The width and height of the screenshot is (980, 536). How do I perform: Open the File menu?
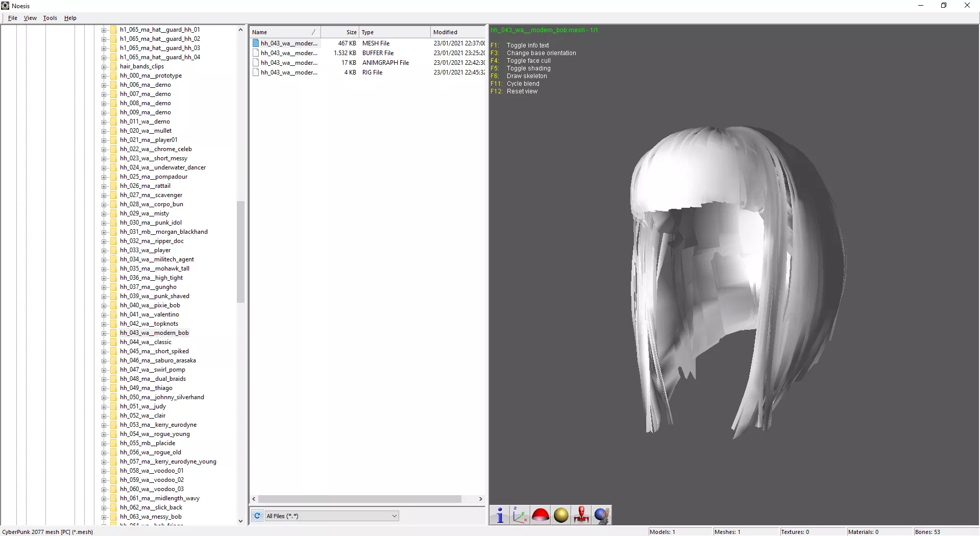tap(13, 18)
